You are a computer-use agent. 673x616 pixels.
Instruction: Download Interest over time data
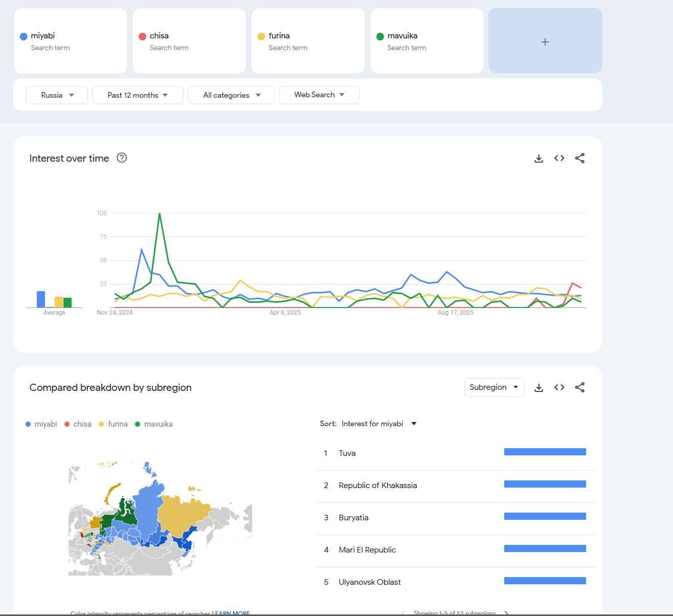pos(539,159)
